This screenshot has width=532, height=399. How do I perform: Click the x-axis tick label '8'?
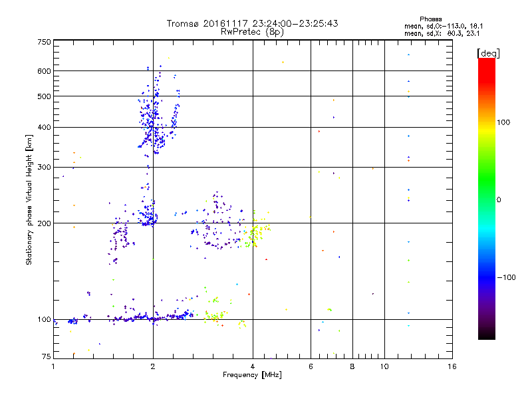tap(352, 366)
